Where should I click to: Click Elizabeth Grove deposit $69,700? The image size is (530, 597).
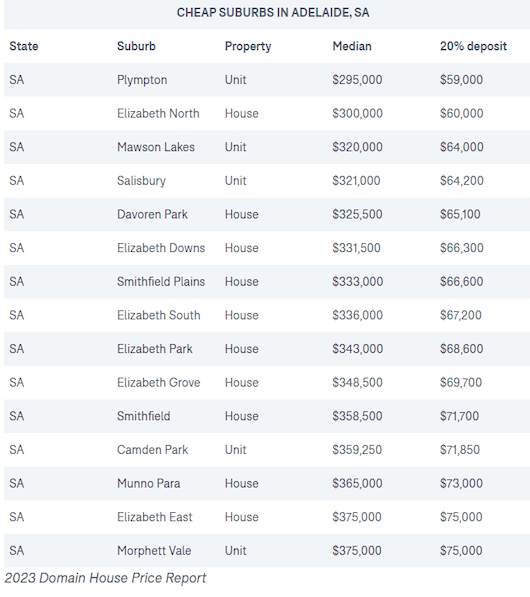461,382
